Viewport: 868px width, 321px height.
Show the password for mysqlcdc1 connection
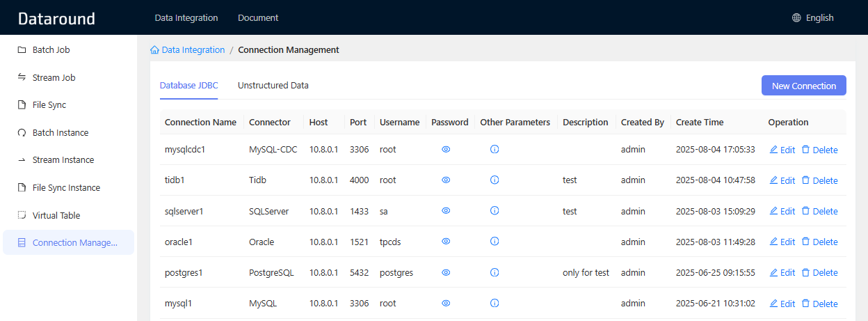pyautogui.click(x=446, y=149)
